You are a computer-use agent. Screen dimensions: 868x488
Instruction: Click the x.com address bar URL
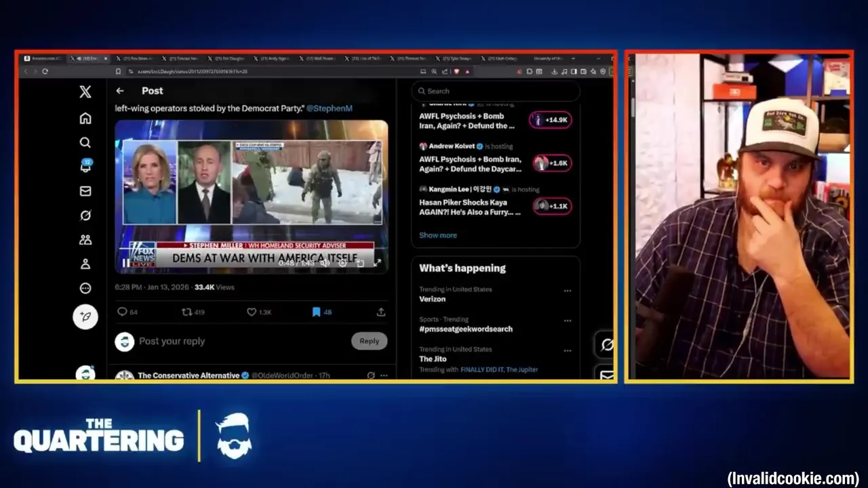(193, 71)
